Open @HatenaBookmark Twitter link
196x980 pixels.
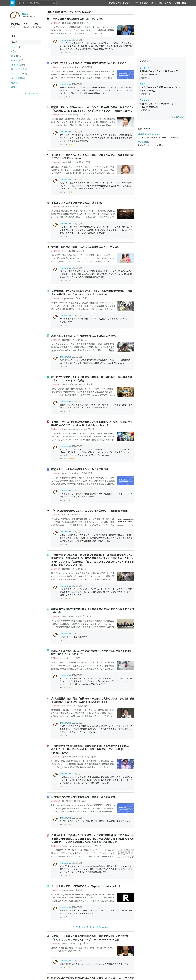click(x=150, y=134)
